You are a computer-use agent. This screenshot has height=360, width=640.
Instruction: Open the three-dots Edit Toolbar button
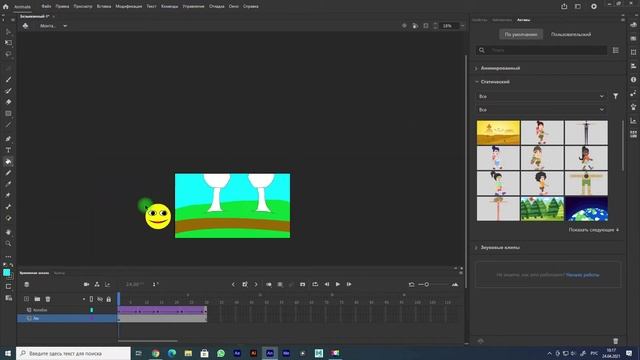pos(8,257)
